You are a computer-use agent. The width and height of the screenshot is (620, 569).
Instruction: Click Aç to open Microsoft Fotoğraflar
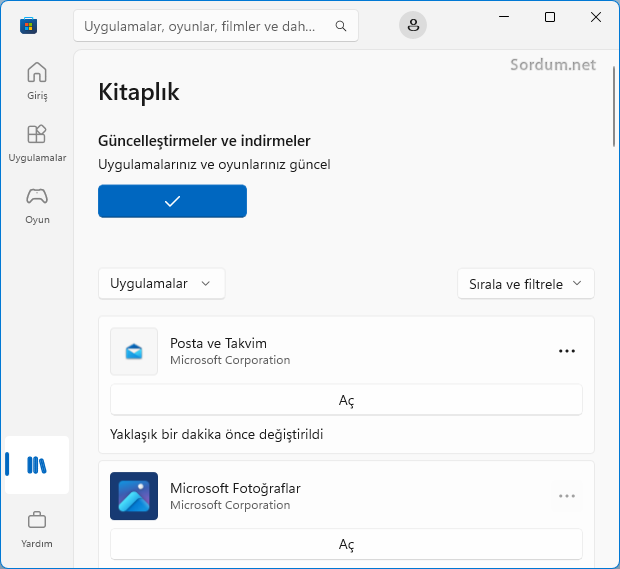click(346, 544)
